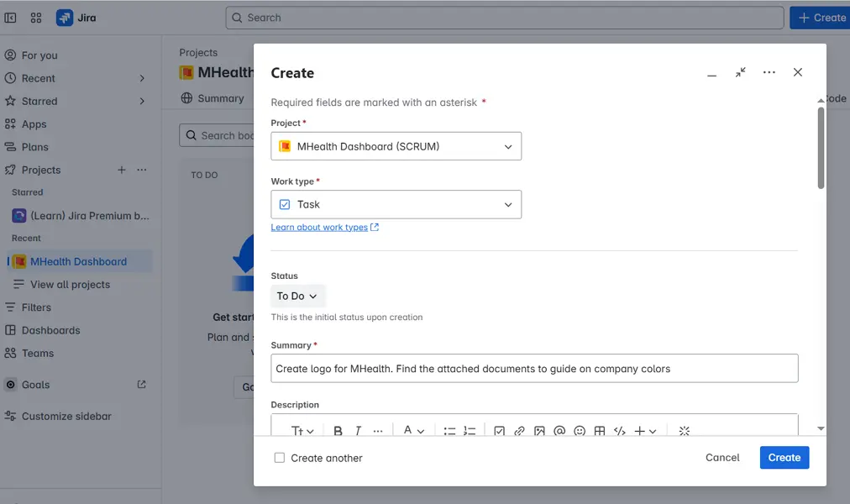Click into the Summary text field
The image size is (850, 504).
tap(534, 369)
